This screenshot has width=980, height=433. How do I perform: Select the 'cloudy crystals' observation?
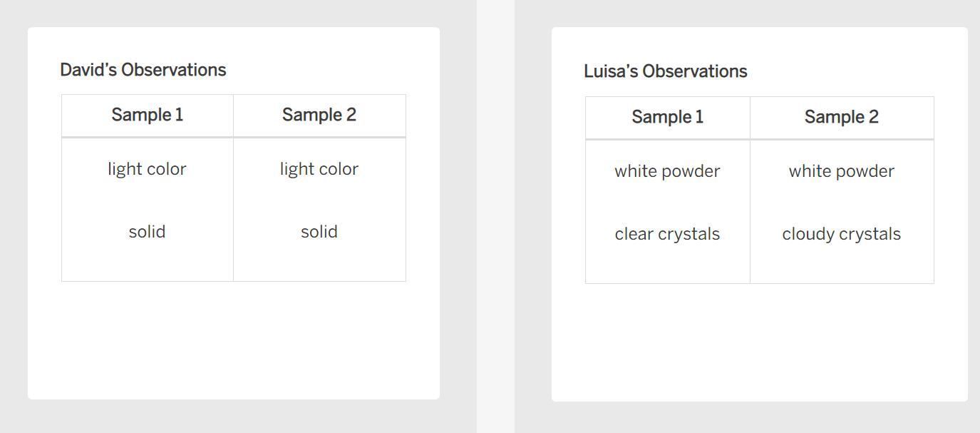[841, 234]
